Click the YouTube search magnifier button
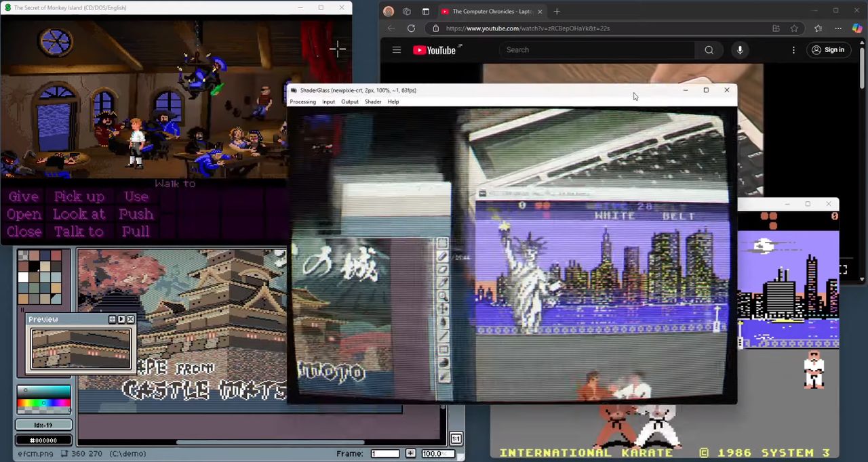The height and width of the screenshot is (462, 868). [709, 50]
